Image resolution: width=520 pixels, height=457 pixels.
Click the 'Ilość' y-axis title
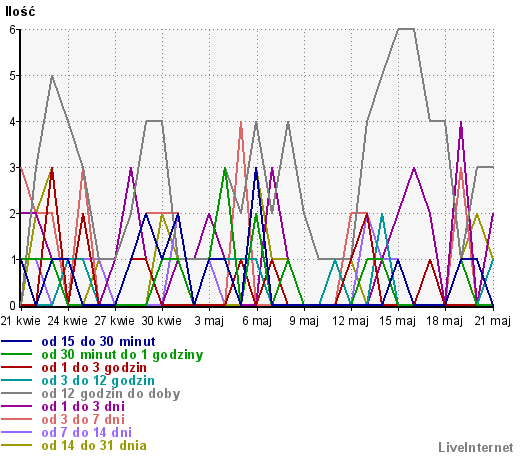pos(20,12)
